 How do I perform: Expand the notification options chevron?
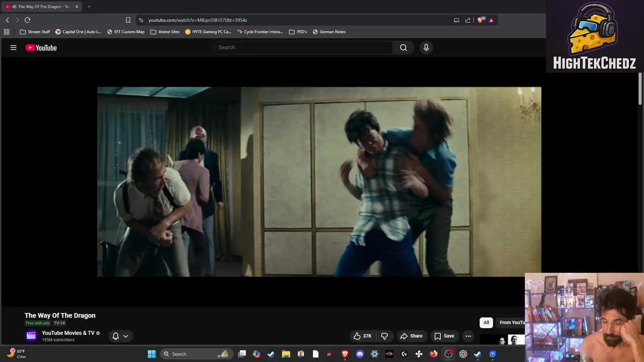[x=126, y=336]
